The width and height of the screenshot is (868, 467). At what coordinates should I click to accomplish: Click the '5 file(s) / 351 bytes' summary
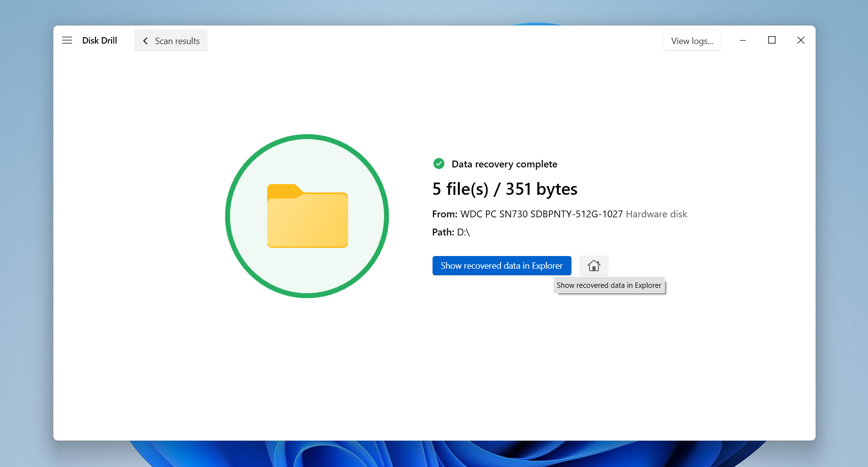(x=504, y=189)
